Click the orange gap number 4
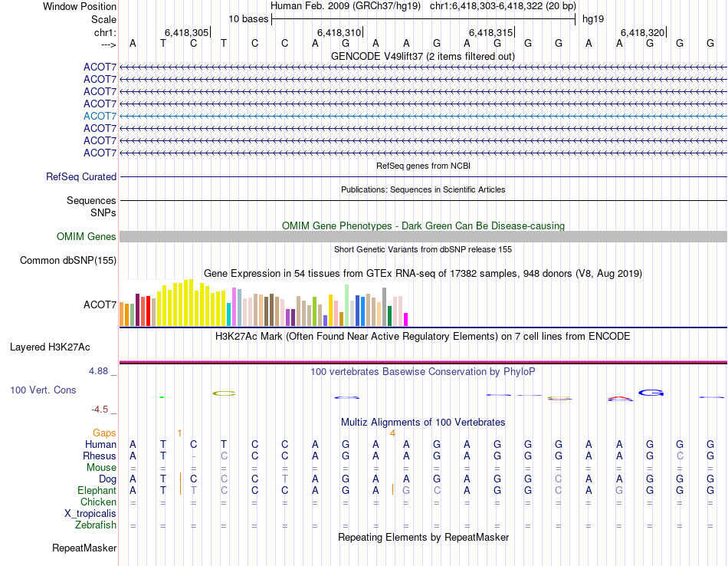The height and width of the screenshot is (566, 728). pos(392,433)
